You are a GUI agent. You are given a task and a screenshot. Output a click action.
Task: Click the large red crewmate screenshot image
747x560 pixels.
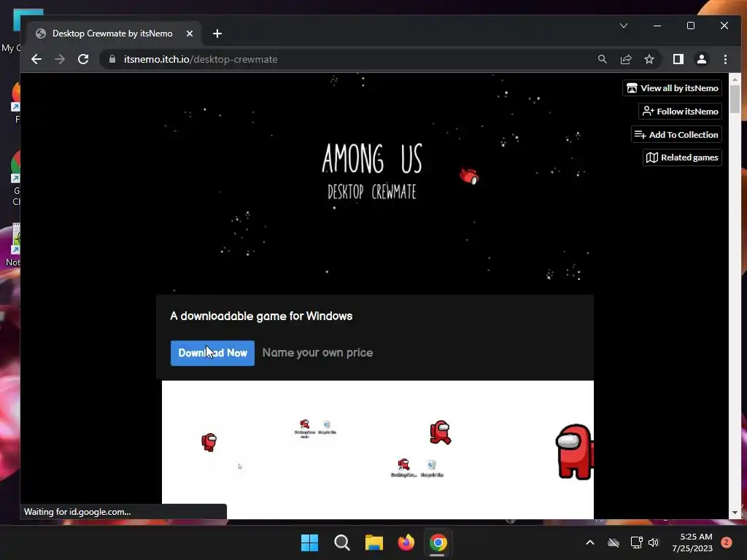point(574,452)
